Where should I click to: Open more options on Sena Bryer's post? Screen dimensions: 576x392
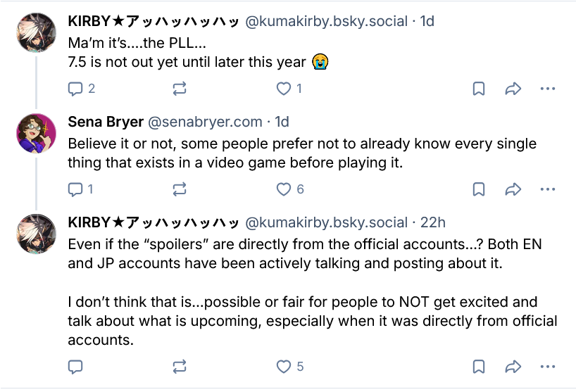[547, 189]
